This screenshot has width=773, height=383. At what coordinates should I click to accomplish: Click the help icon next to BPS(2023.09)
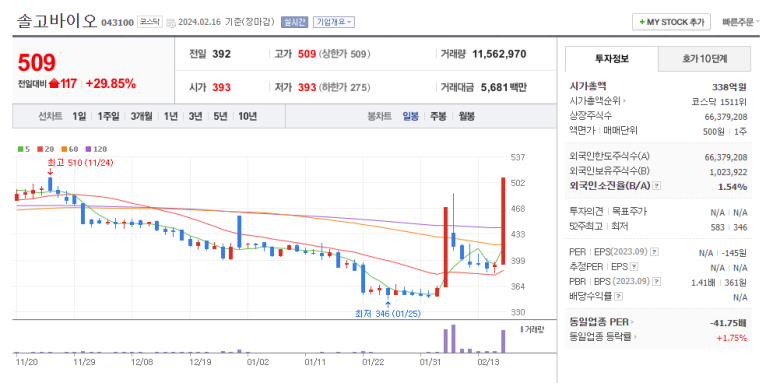pyautogui.click(x=656, y=282)
